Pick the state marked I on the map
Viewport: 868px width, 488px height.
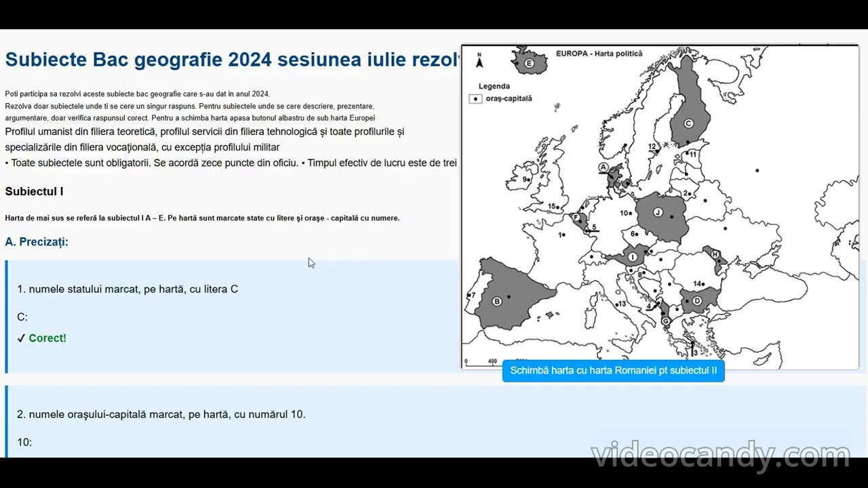632,257
